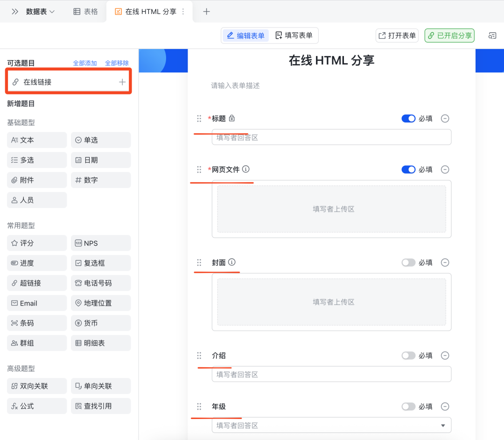The width and height of the screenshot is (504, 440).
Task: Add an NPS question from common types
Action: coord(100,243)
